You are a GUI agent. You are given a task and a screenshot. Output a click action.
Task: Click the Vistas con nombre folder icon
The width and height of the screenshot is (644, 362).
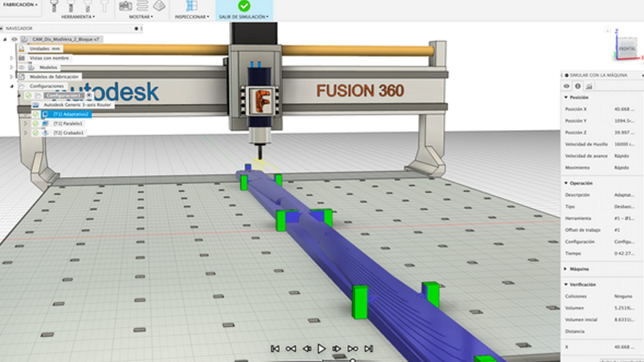pos(21,58)
